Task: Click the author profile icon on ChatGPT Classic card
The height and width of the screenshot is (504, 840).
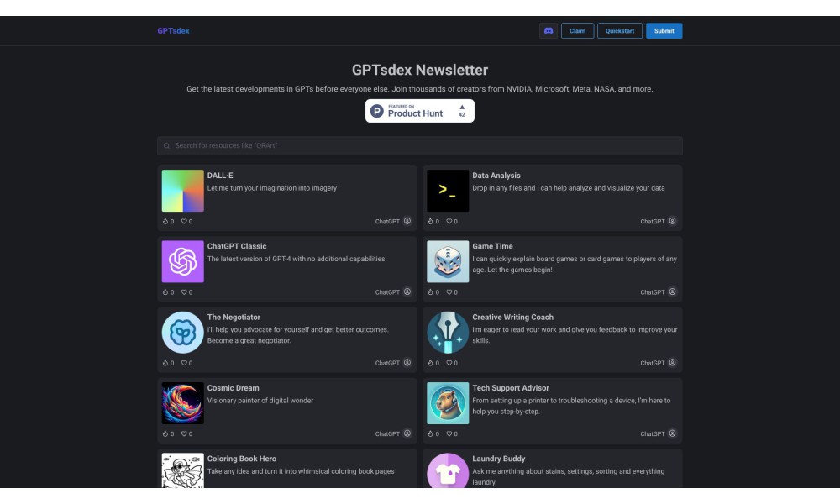Action: coord(407,291)
